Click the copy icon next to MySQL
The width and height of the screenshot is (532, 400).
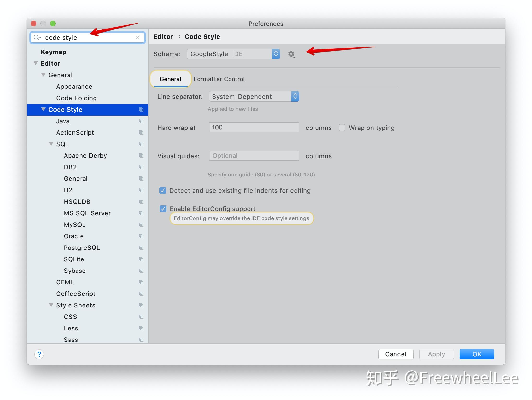click(x=141, y=225)
